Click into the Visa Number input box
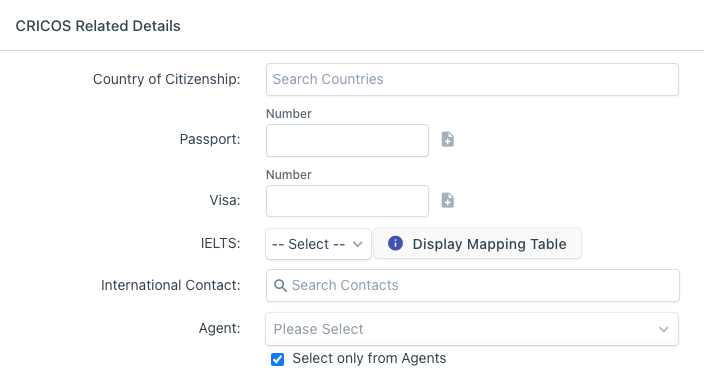The image size is (704, 388). click(347, 201)
